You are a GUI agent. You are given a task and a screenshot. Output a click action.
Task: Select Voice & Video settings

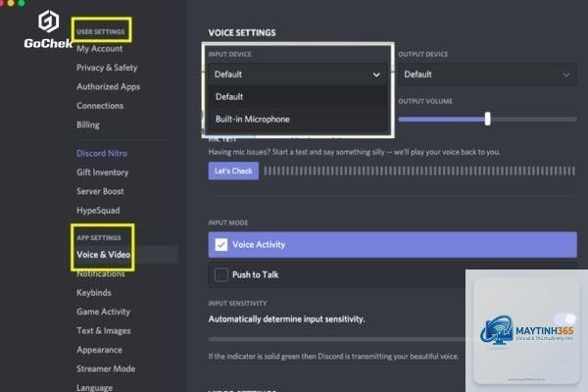[104, 255]
